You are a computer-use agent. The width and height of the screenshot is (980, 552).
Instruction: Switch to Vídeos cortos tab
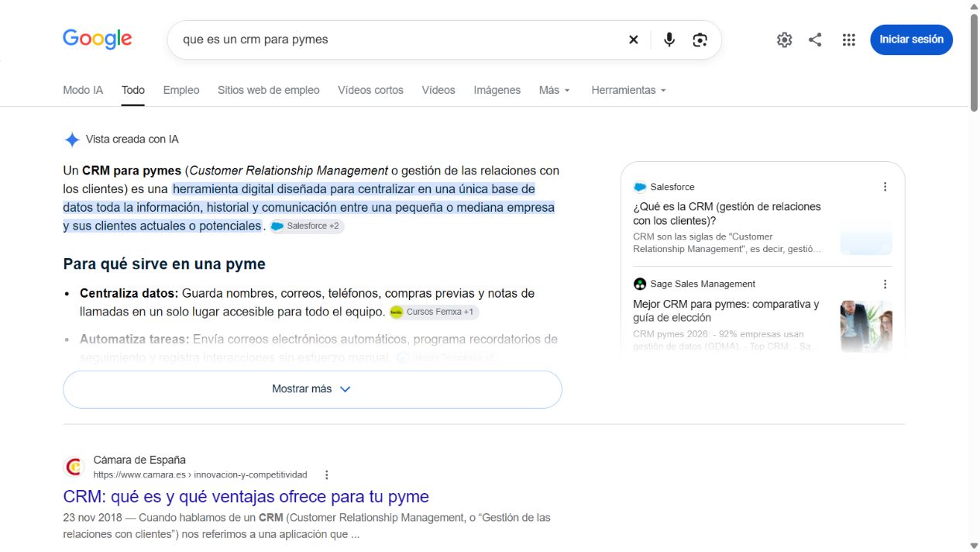(370, 90)
